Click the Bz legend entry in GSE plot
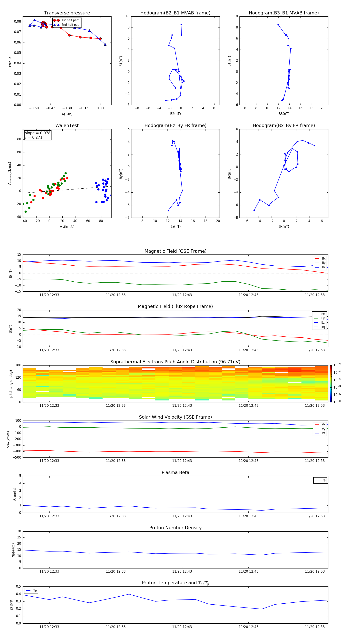The width and height of the screenshot is (351, 644). pyautogui.click(x=320, y=267)
